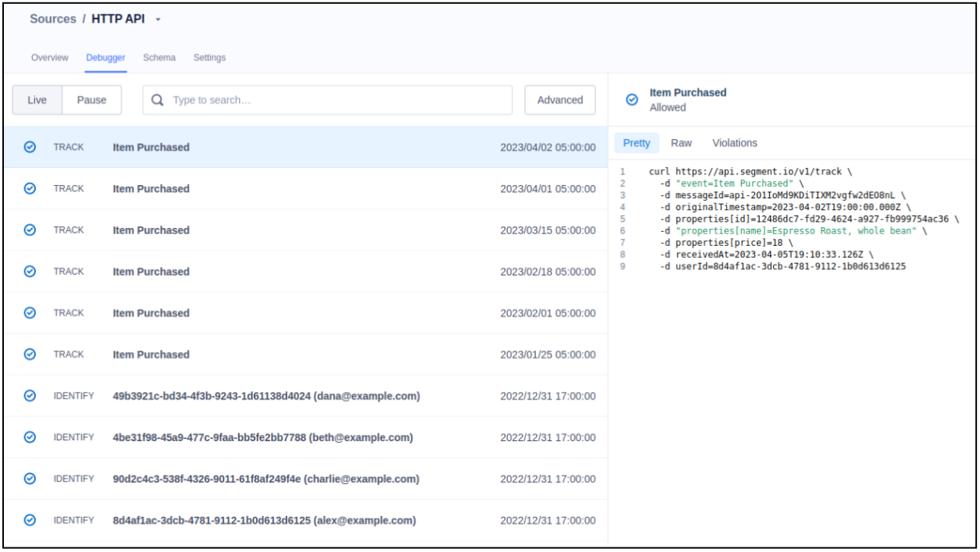Viewport: 980px width, 552px height.
Task: Switch to the Schema tab
Action: coord(159,57)
